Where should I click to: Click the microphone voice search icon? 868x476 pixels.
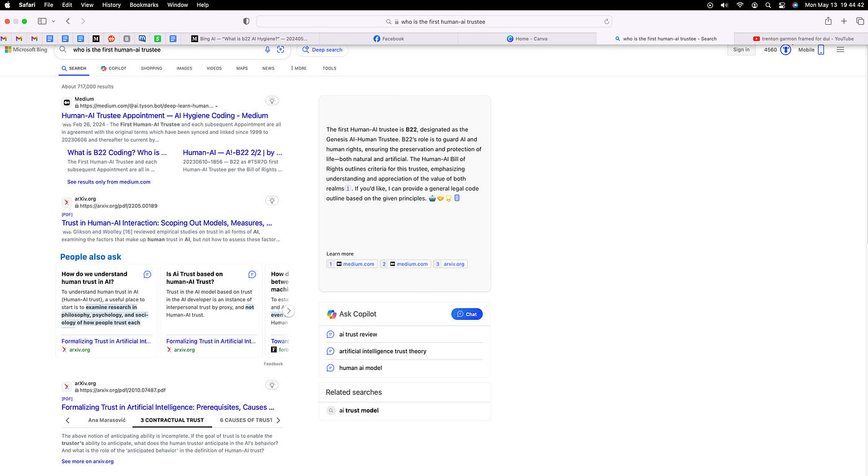pyautogui.click(x=268, y=50)
